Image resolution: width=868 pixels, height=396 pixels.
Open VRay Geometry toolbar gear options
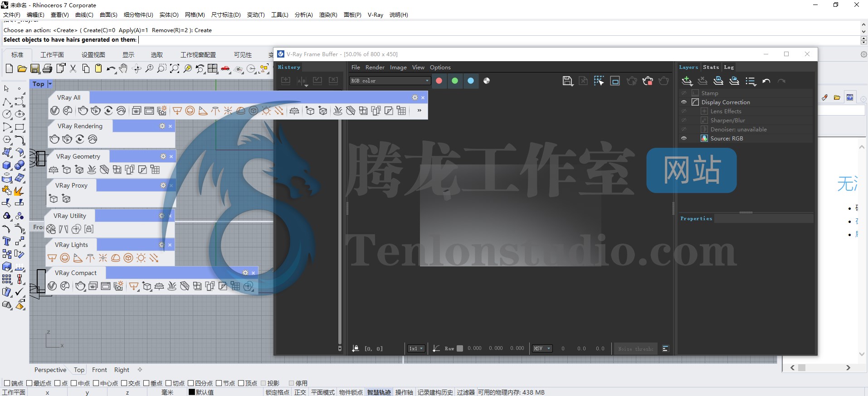pyautogui.click(x=163, y=156)
